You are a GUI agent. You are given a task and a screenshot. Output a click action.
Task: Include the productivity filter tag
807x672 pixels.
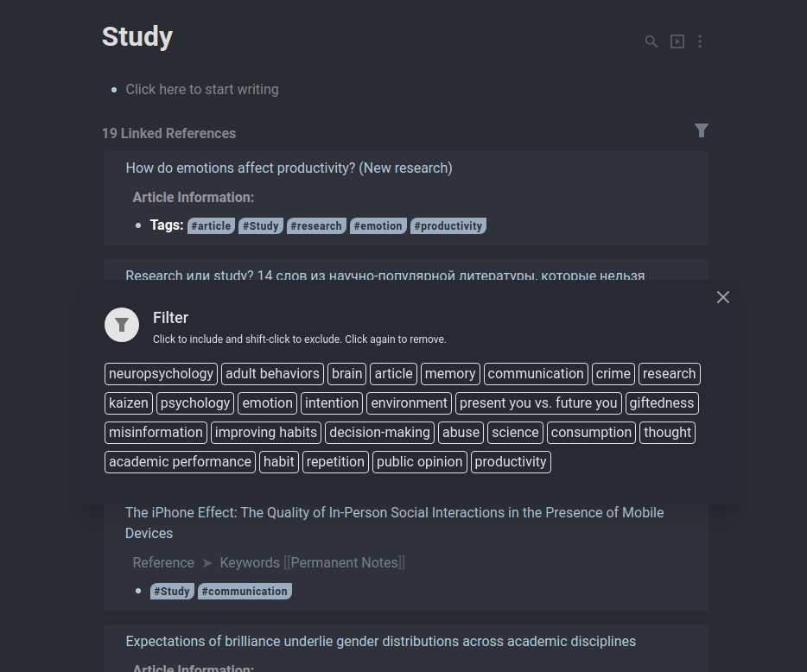(x=511, y=461)
